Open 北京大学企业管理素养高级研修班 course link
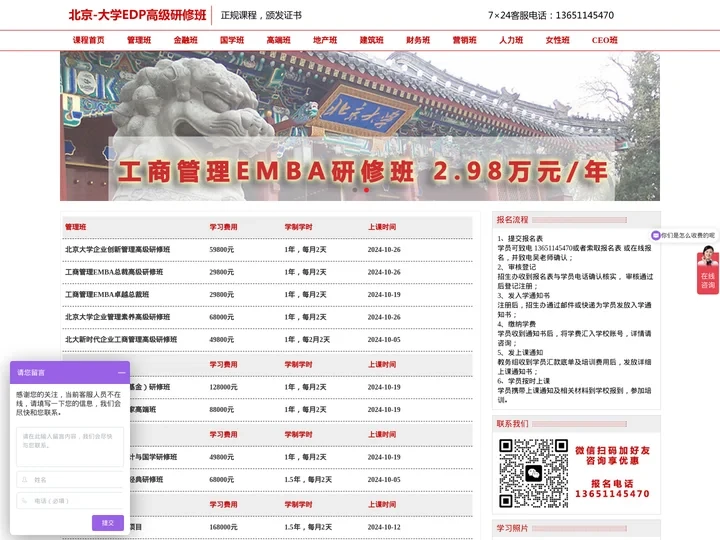Screen dimensions: 720x540 118,317
